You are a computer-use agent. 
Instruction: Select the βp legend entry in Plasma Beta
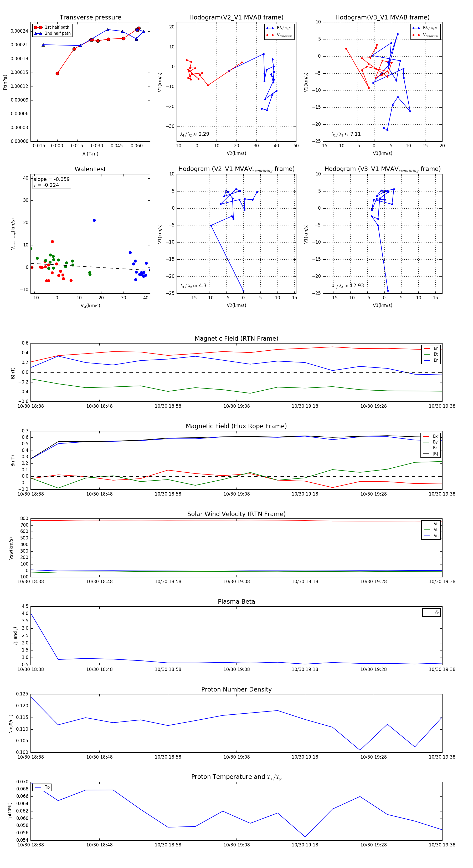[x=431, y=612]
